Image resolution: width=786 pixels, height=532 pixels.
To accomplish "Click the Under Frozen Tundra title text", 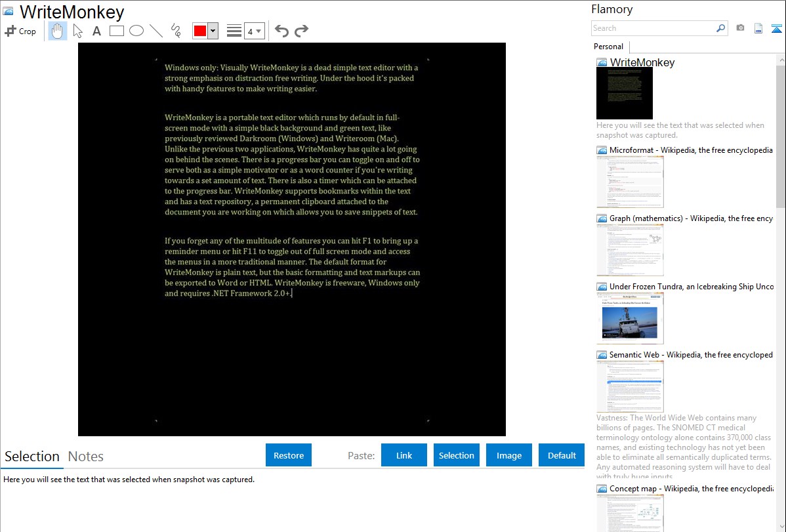I will point(692,286).
